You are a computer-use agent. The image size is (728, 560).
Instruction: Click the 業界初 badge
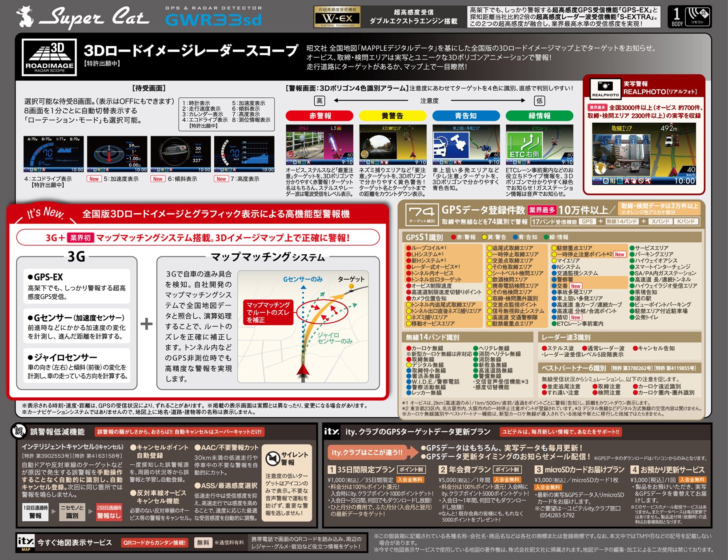80,238
